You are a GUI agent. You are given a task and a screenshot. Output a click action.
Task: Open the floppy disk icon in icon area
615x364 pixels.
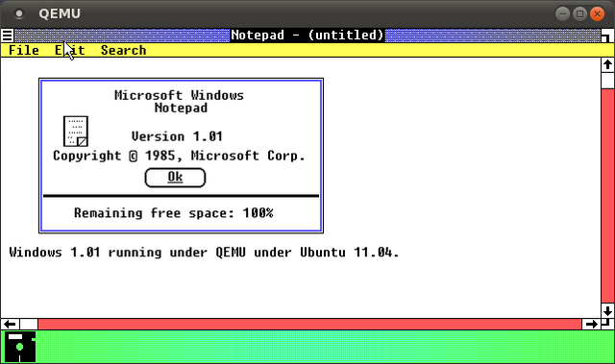click(20, 347)
